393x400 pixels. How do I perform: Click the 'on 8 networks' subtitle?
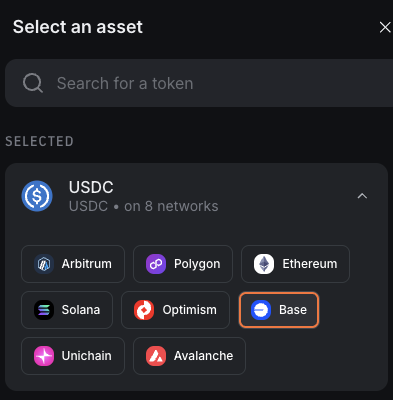click(171, 206)
